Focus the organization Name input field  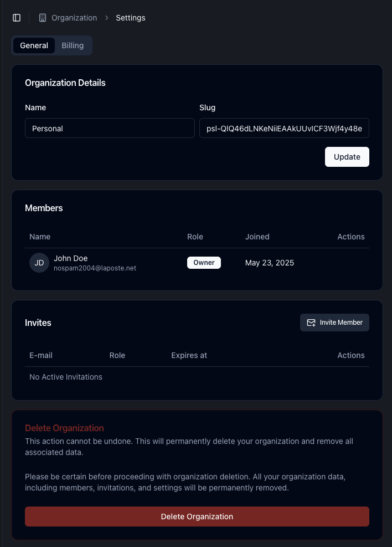pyautogui.click(x=110, y=128)
